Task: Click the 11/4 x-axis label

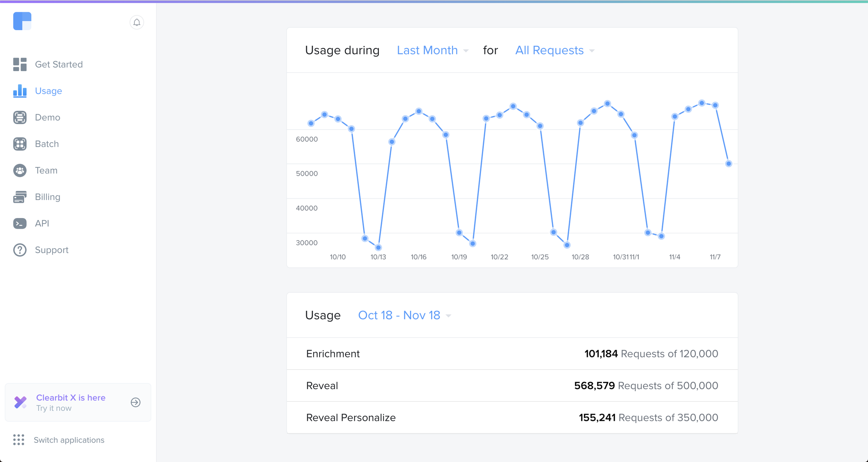Action: coord(675,257)
